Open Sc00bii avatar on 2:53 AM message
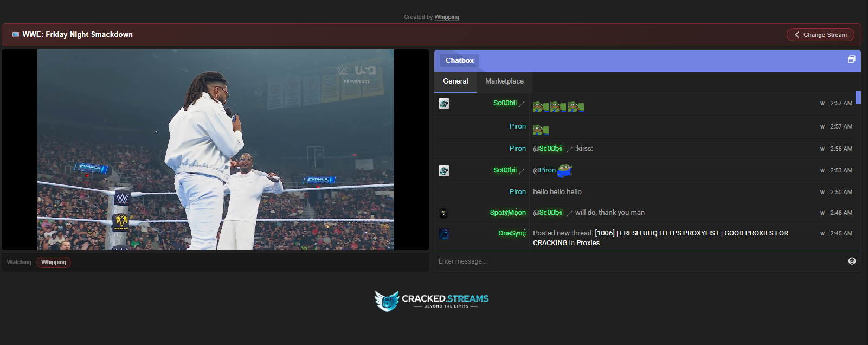 pyautogui.click(x=444, y=171)
